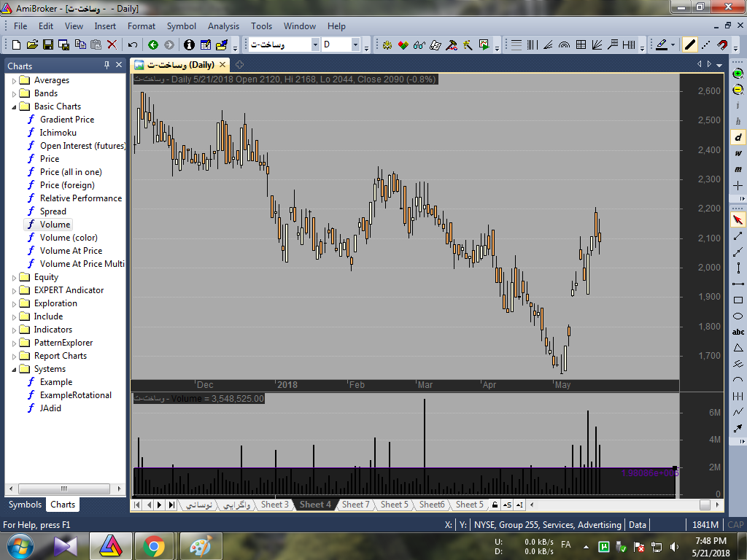Open Paint from the taskbar
The image size is (747, 560).
[201, 546]
